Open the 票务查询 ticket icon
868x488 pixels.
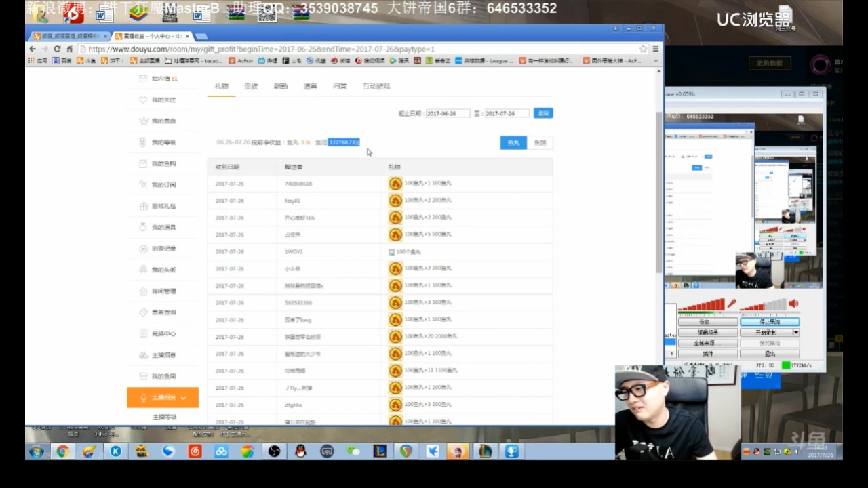143,312
